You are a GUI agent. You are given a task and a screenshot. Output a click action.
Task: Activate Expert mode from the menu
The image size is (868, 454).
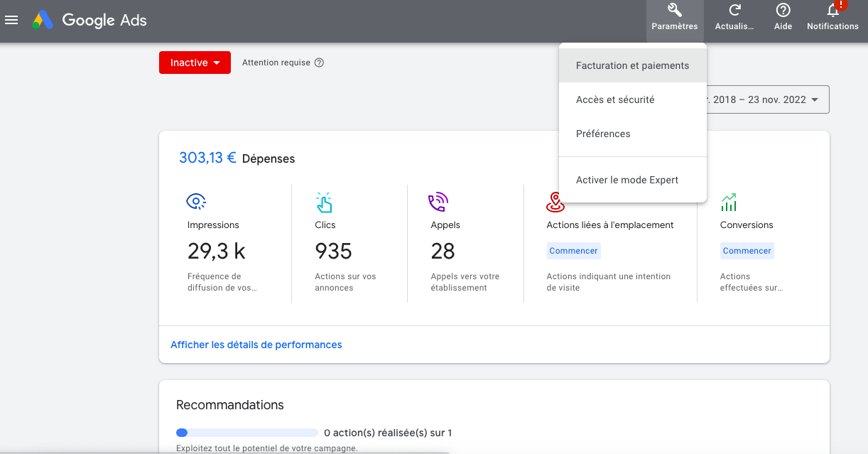coord(627,180)
